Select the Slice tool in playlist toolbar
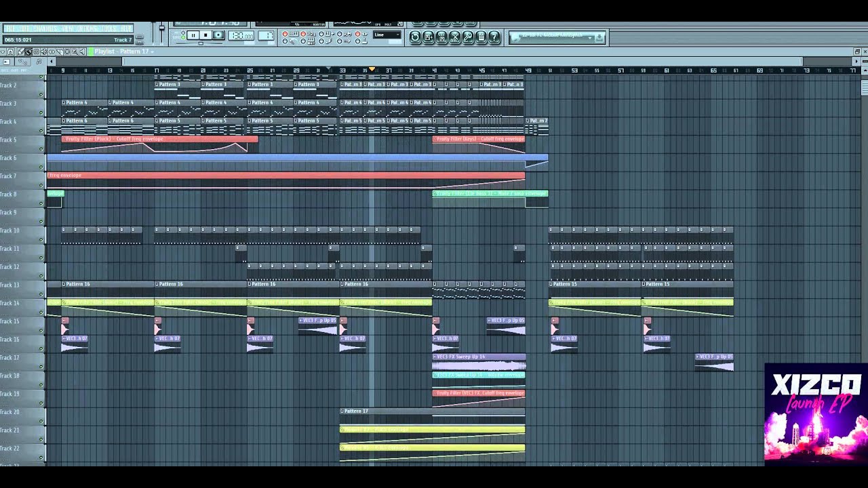The image size is (868, 488). 60,52
